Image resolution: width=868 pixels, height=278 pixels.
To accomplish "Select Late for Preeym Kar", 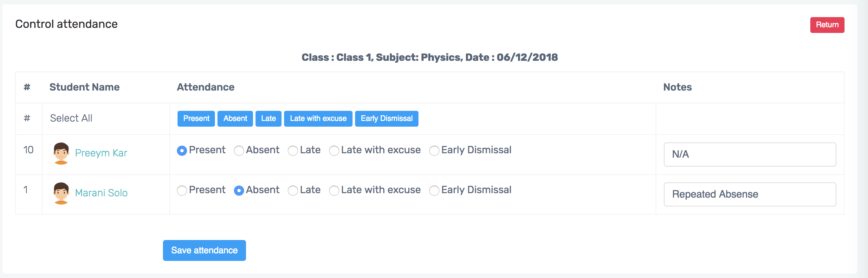I will pos(293,150).
